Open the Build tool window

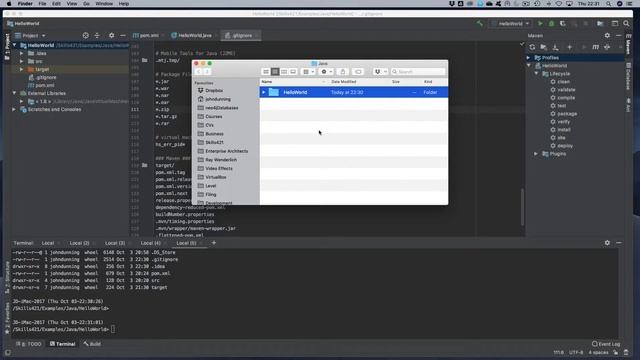92,344
